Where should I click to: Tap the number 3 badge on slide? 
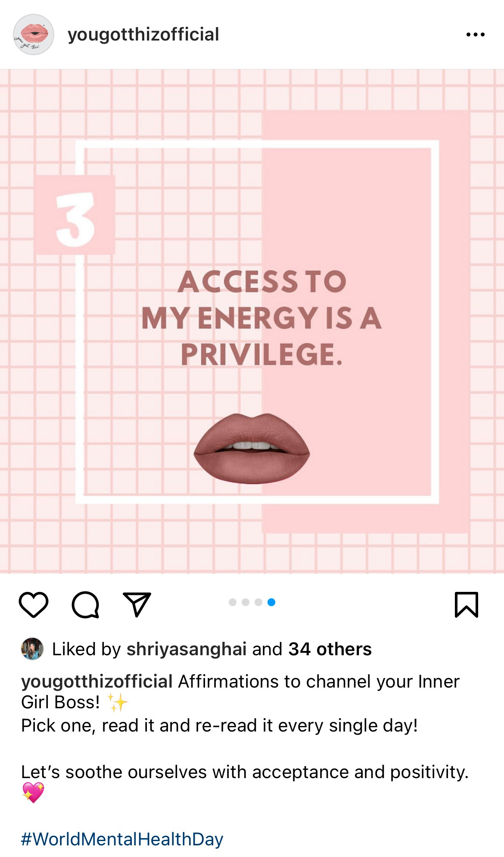(75, 215)
